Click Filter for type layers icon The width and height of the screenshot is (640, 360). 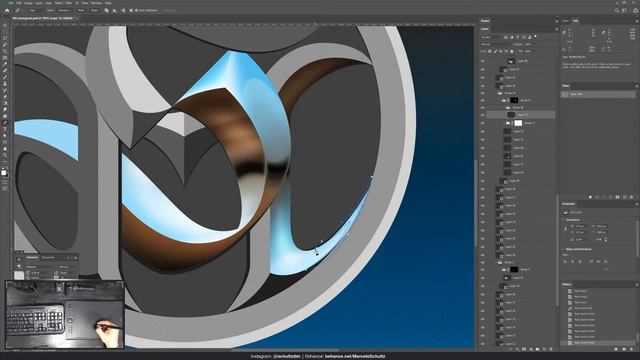pos(518,37)
